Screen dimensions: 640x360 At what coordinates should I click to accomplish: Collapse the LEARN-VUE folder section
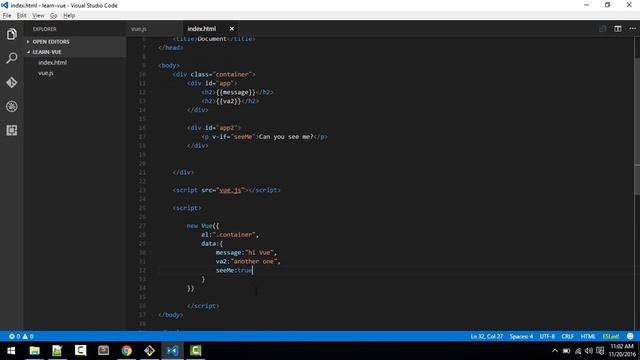point(75,52)
